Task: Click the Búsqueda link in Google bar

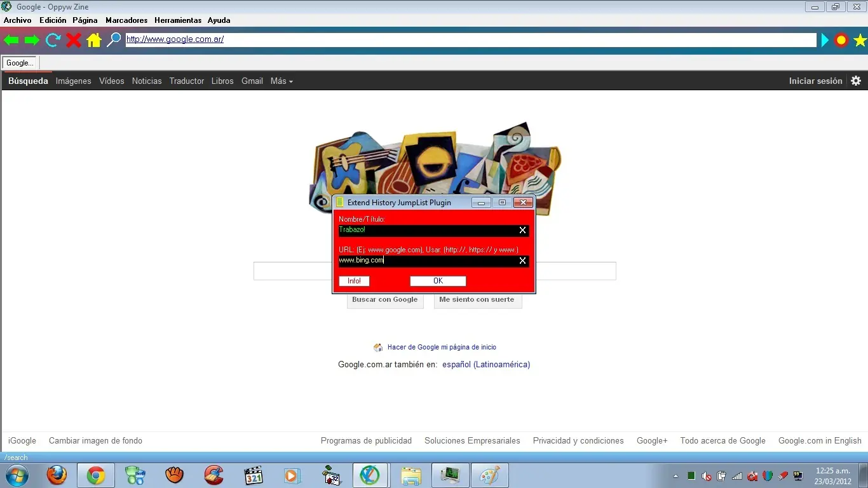Action: pos(28,81)
